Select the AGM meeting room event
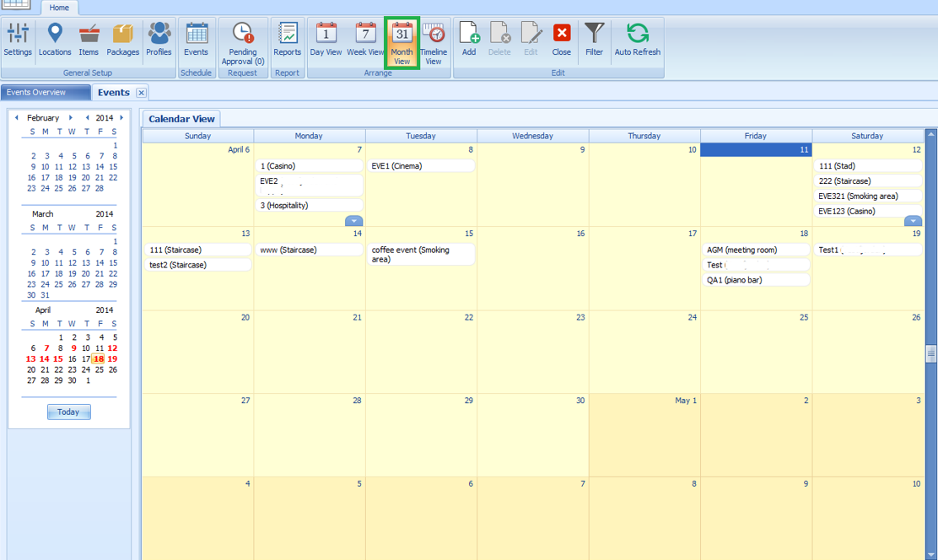This screenshot has height=560, width=938. point(757,250)
